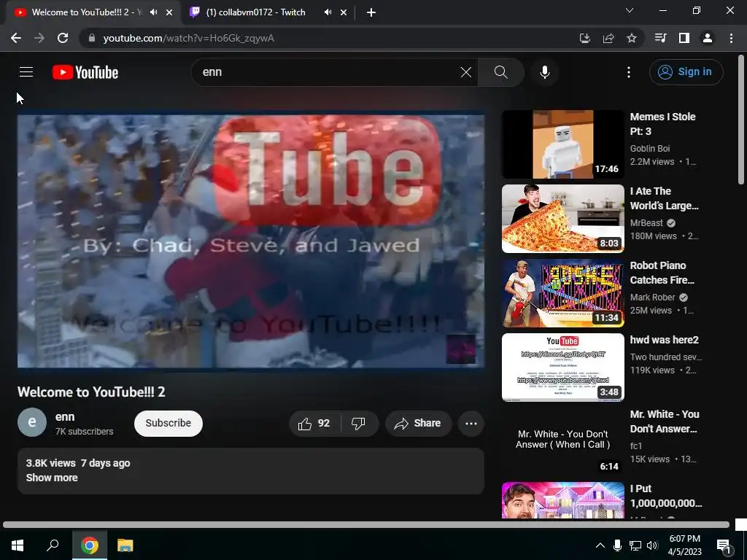Open Chrome's three-dot menu
The width and height of the screenshot is (747, 560).
tap(731, 38)
